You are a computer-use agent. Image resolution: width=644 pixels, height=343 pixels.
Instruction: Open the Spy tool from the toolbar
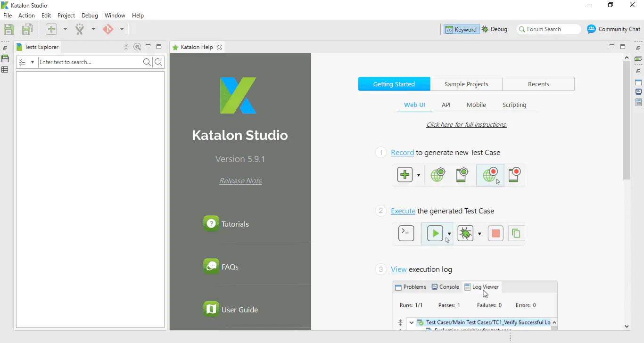(80, 29)
